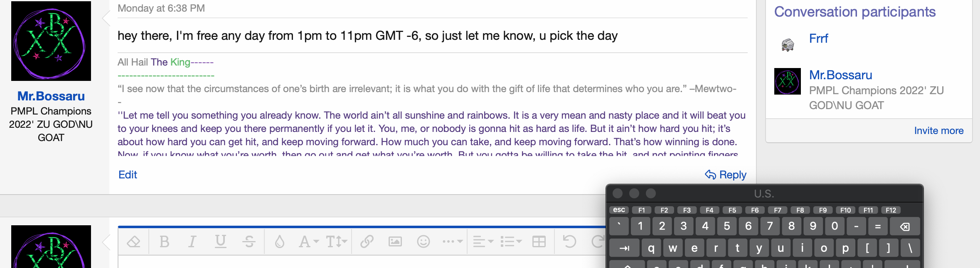Open the font size dropdown
Screen dimensions: 980x268
click(336, 241)
